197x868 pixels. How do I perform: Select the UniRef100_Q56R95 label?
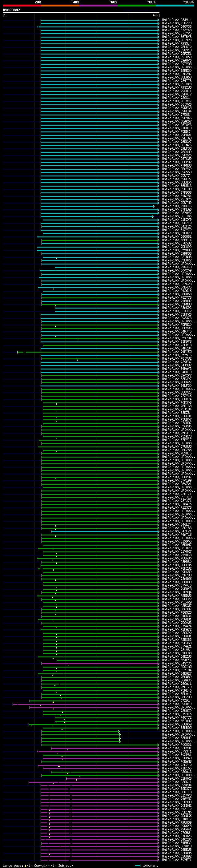click(176, 426)
